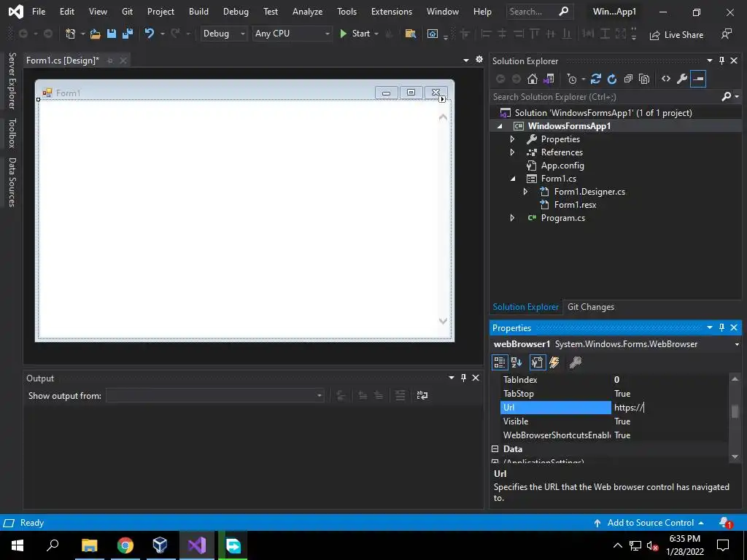Collapse the WindowsFormsApp1 project node

(500, 126)
